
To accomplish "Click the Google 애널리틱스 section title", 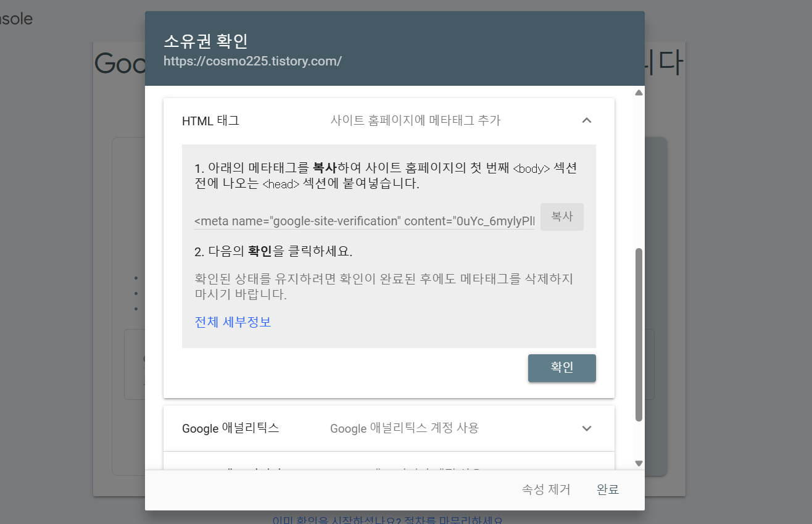I will pos(231,428).
